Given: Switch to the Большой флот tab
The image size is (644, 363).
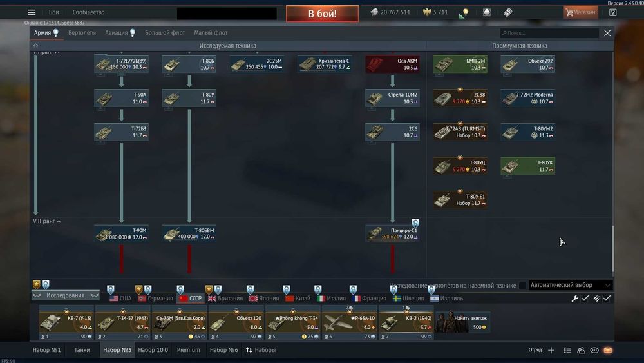Looking at the screenshot, I should tap(165, 33).
